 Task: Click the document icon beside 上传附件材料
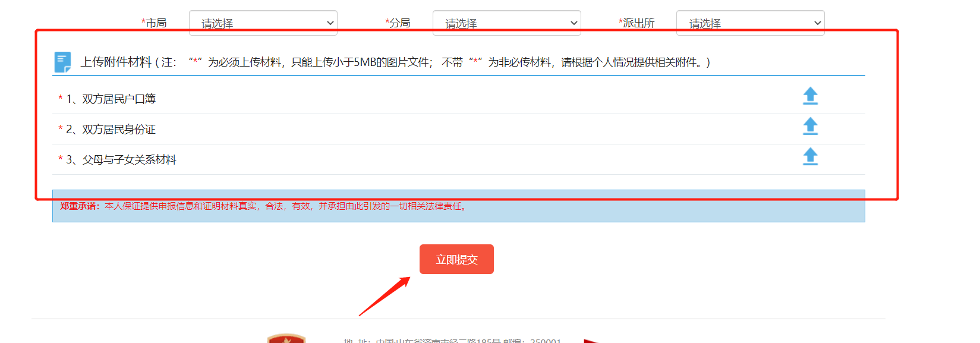(62, 62)
